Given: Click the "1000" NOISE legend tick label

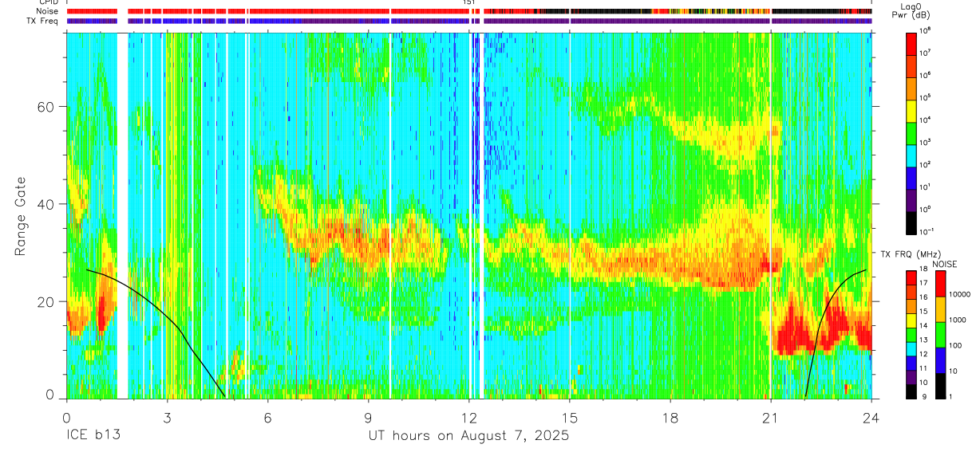Looking at the screenshot, I should [x=957, y=320].
